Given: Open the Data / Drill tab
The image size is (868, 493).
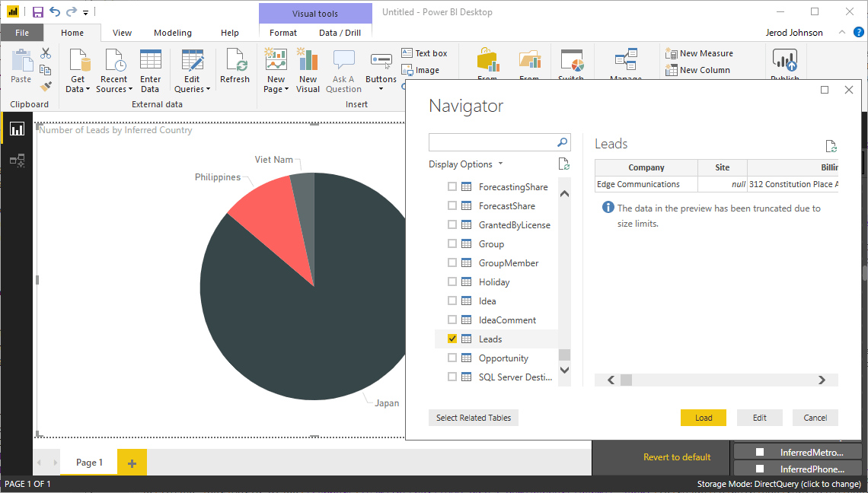Looking at the screenshot, I should click(x=340, y=33).
